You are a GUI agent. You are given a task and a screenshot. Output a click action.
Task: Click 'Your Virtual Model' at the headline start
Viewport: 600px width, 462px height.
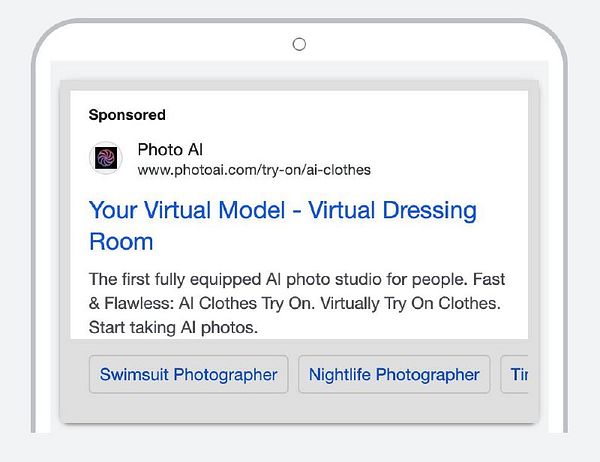point(187,211)
